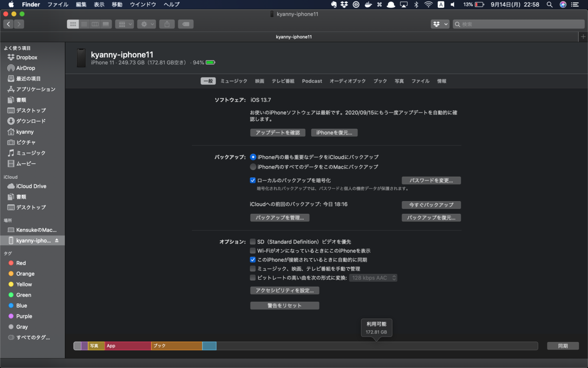Switch to the 写真 tab
588x368 pixels.
399,81
